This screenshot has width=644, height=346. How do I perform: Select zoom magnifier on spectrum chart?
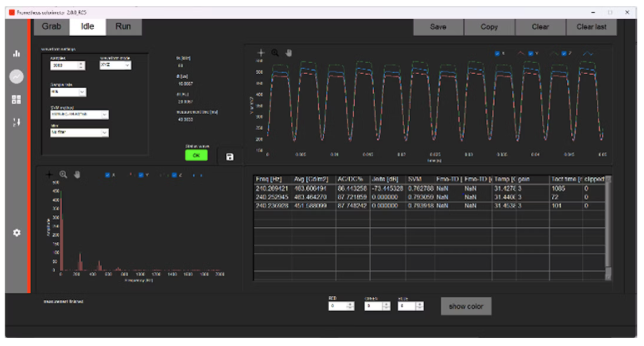pyautogui.click(x=63, y=175)
